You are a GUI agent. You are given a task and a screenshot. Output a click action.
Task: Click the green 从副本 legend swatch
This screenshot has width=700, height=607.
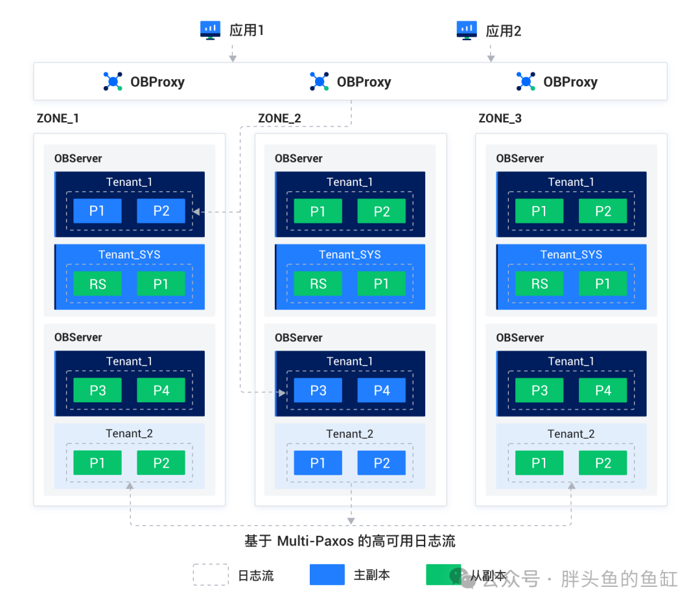point(443,575)
